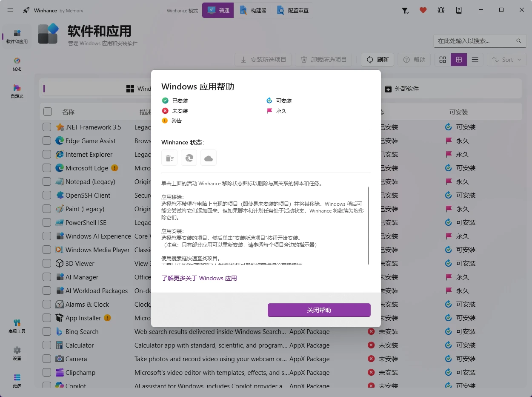The height and width of the screenshot is (397, 532).
Task: Switch to the small grid view icon
Action: pos(443,60)
